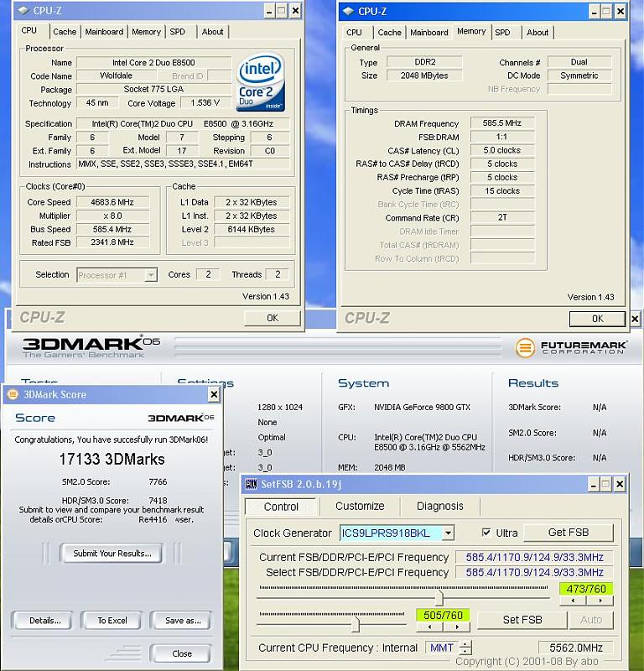Open SetFSB Diagnosis tab

click(440, 507)
